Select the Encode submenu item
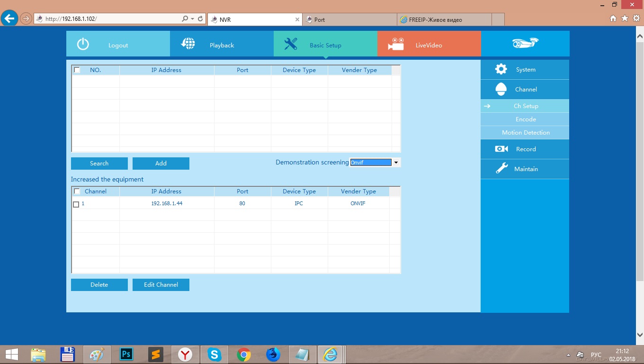 [526, 119]
